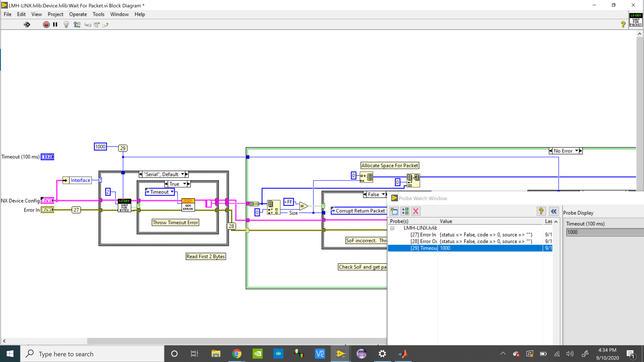This screenshot has width=644, height=362.
Task: Open Context Help question mark in toolbar
Action: (x=623, y=24)
